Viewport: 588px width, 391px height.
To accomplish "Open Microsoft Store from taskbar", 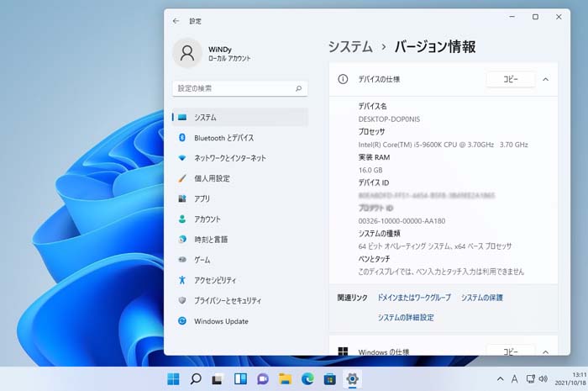I will coord(330,379).
